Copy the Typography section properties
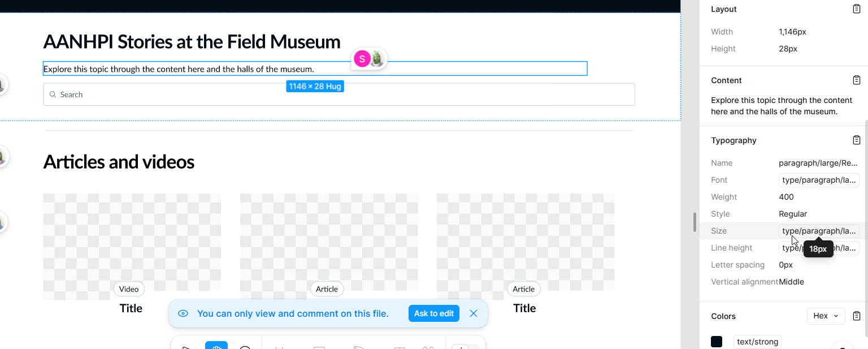868x349 pixels. [857, 140]
